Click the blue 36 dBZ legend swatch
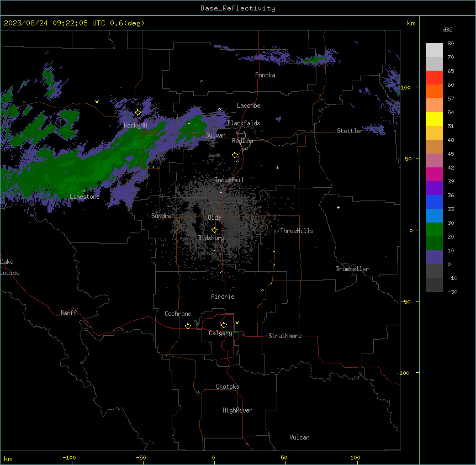The height and width of the screenshot is (465, 476). 434,202
